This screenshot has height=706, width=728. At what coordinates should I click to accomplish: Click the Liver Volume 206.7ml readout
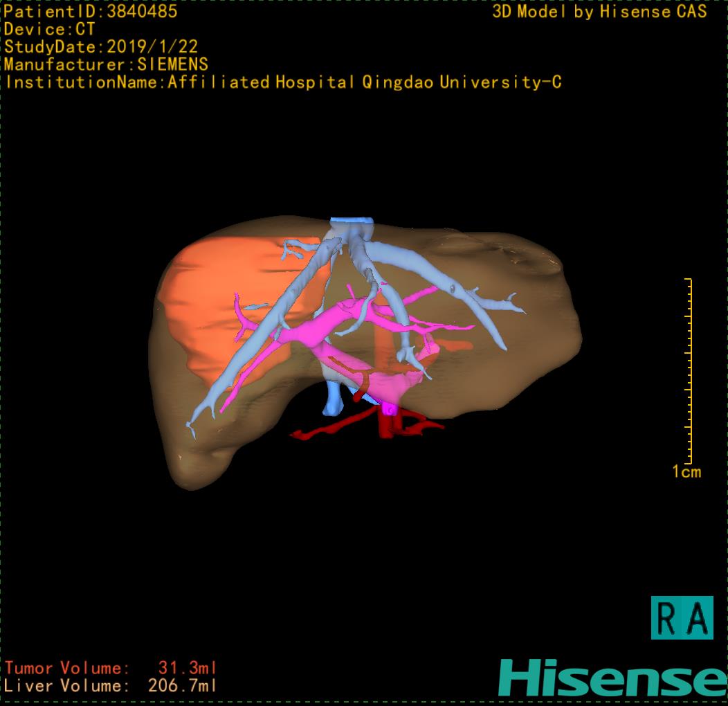[111, 687]
